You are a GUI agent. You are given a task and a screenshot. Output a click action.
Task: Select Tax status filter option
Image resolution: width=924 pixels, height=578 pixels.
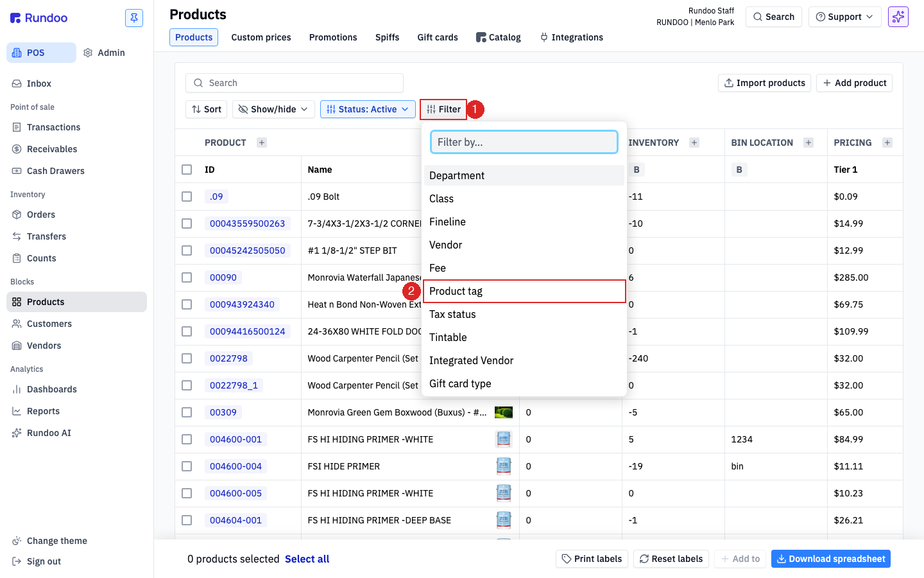[x=524, y=314]
